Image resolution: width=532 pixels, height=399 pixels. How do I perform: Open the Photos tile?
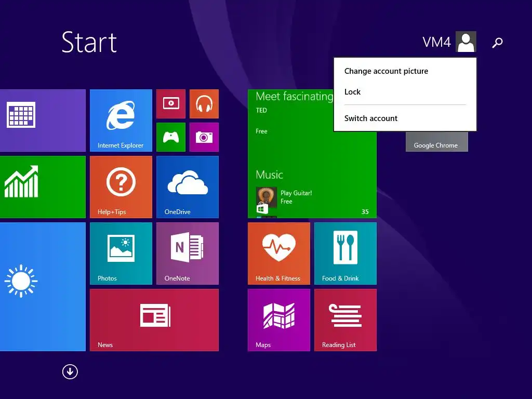121,254
